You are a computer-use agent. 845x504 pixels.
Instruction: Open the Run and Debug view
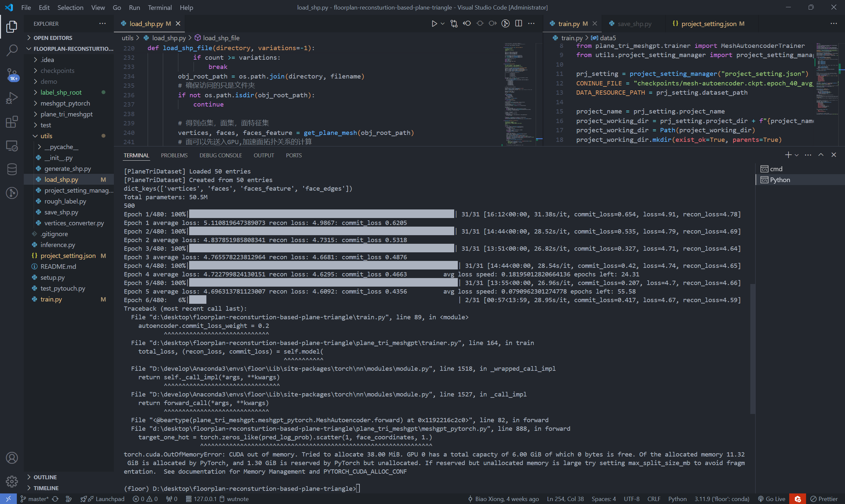(x=12, y=98)
